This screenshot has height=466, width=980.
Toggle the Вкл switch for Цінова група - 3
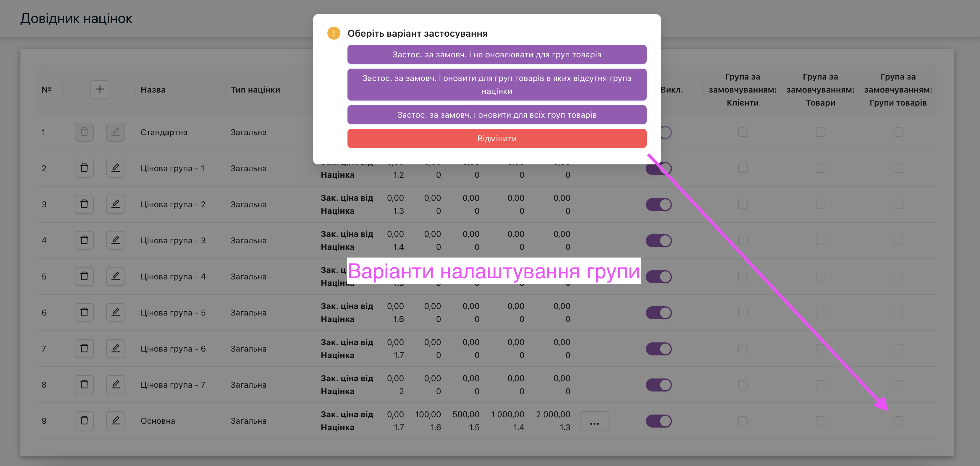(659, 240)
